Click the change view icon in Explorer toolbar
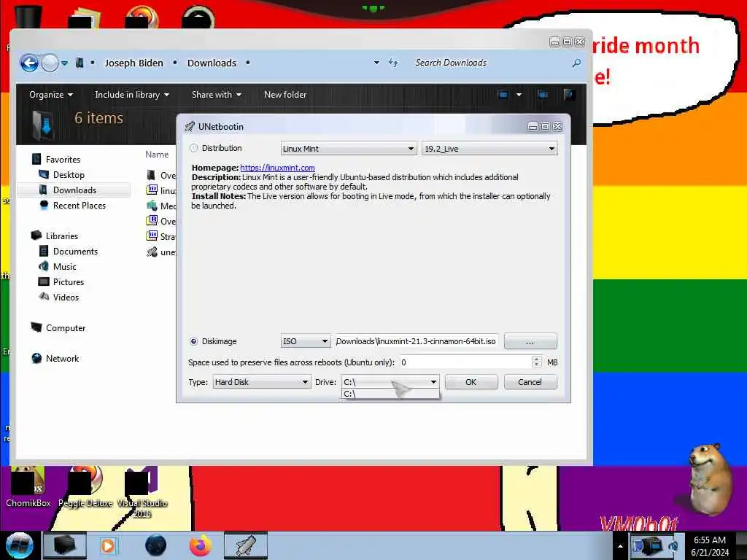Image resolution: width=747 pixels, height=560 pixels. point(503,95)
